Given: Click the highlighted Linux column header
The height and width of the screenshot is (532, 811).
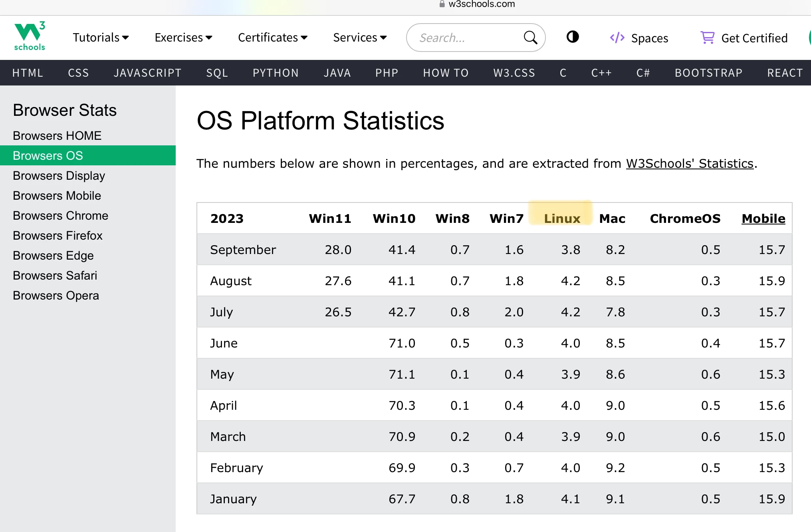Looking at the screenshot, I should (x=561, y=218).
